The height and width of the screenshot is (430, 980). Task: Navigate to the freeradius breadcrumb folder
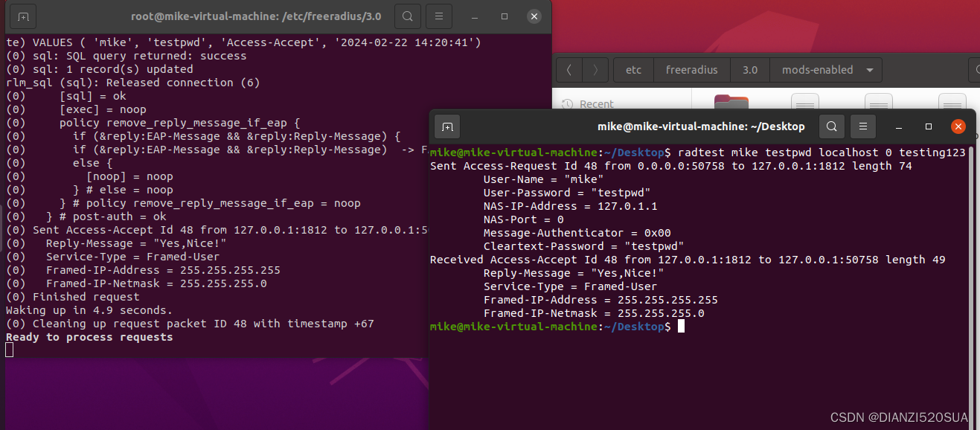pyautogui.click(x=691, y=69)
